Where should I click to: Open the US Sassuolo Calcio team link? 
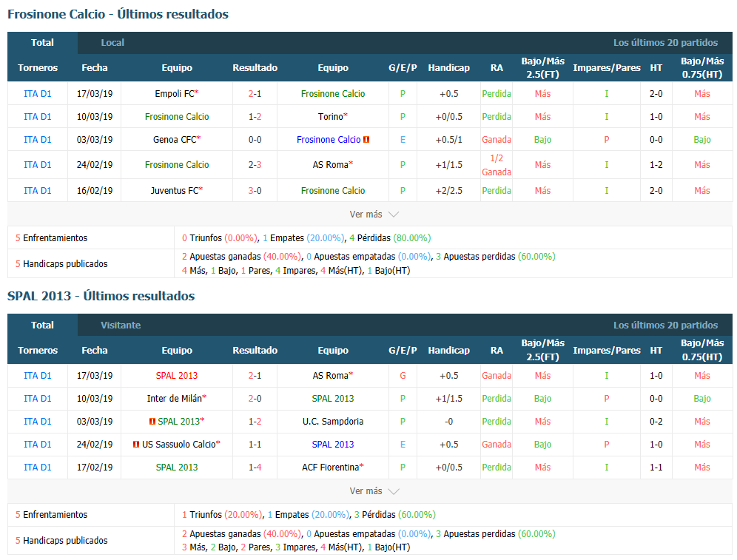(x=178, y=445)
